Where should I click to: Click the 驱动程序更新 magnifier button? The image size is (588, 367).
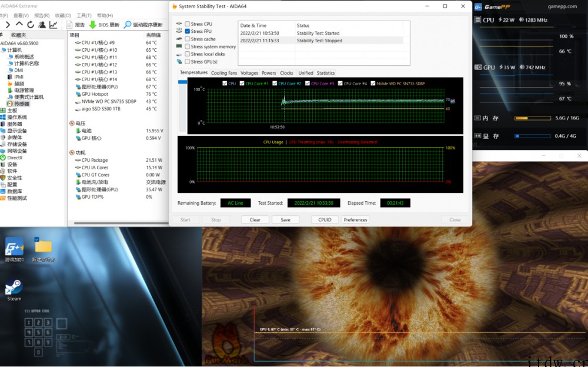(x=143, y=25)
